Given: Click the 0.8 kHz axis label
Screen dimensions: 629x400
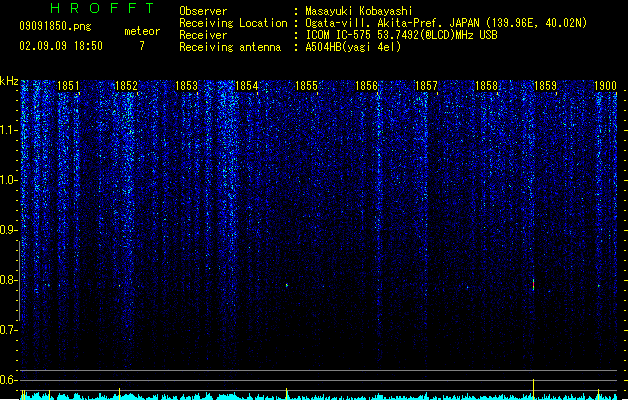Looking at the screenshot, I should coord(9,280).
